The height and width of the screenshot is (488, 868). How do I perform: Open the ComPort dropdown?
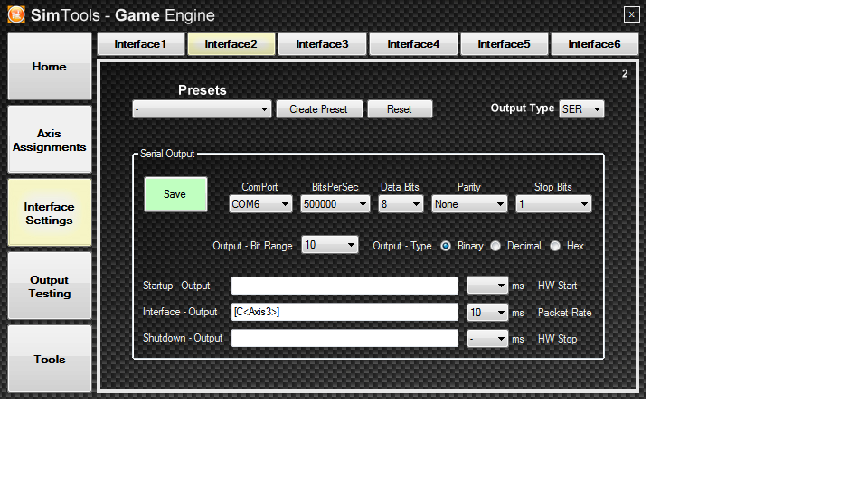tap(260, 204)
